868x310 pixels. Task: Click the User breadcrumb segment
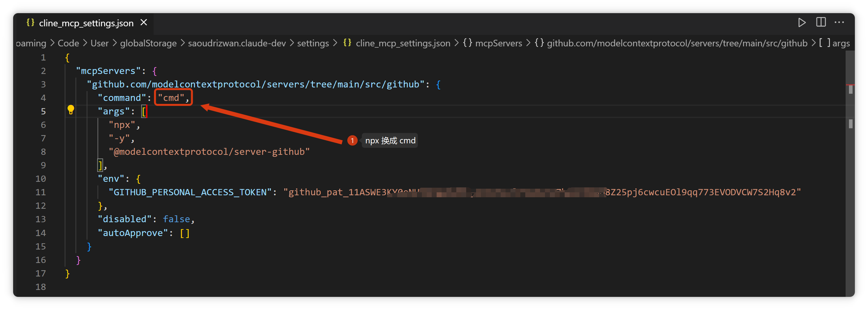coord(99,43)
